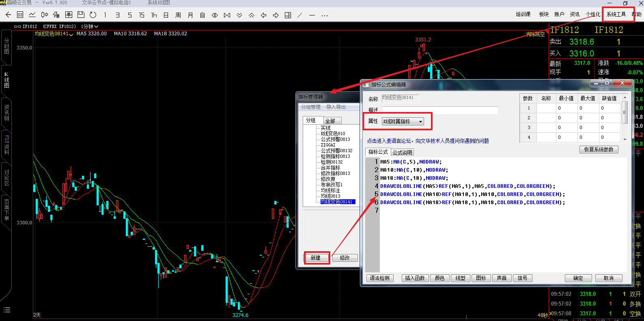This screenshot has height=321, width=644.
Task: Click the 语法检测 button
Action: click(x=379, y=278)
